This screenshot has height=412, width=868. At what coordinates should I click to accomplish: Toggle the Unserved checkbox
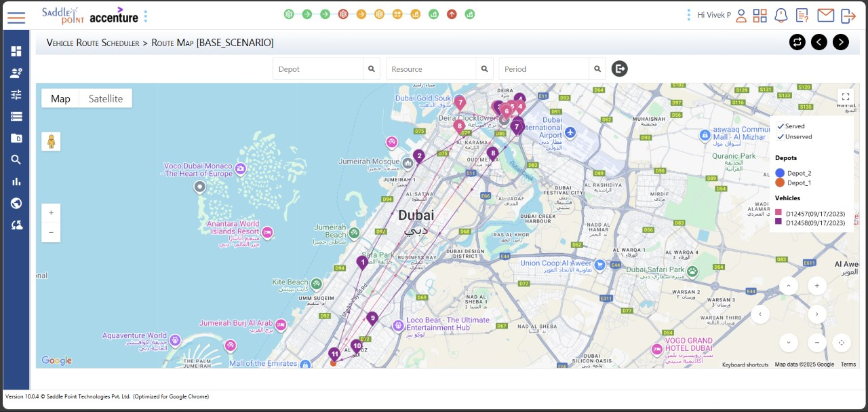[x=781, y=136]
